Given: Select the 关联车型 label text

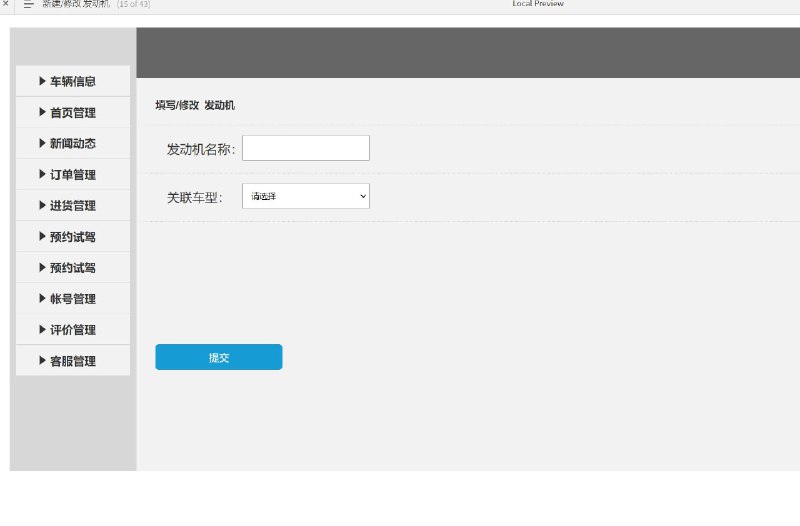Looking at the screenshot, I should (194, 197).
